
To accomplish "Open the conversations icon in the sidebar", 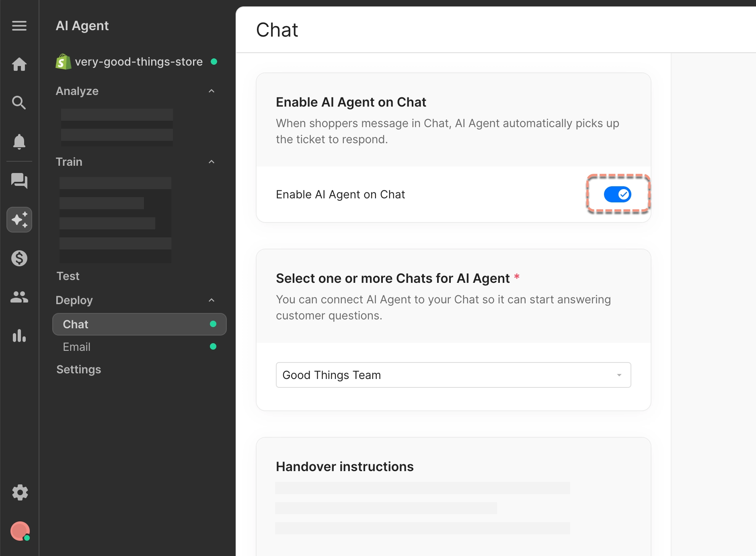I will (19, 181).
